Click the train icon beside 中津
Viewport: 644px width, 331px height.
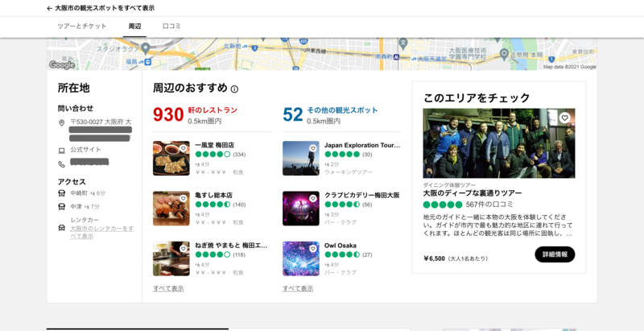coord(62,206)
